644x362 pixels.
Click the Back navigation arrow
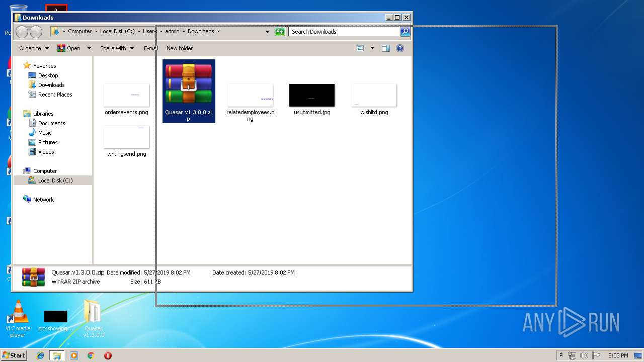pos(22,32)
